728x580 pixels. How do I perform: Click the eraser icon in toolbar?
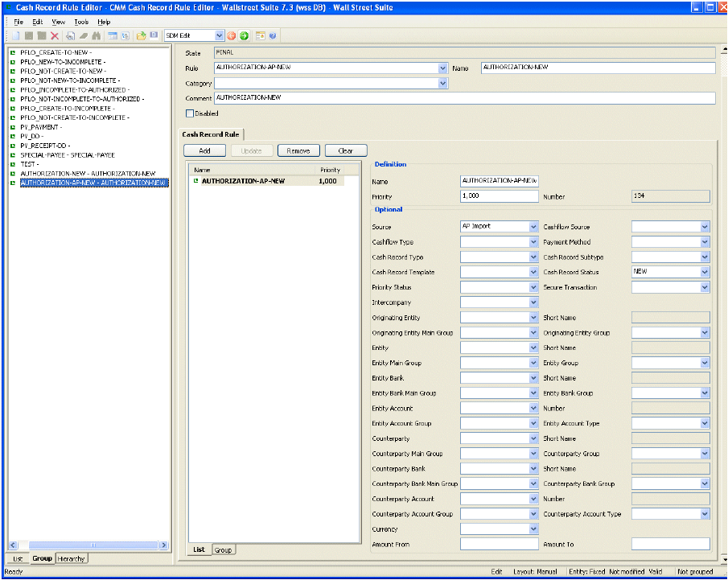point(83,36)
